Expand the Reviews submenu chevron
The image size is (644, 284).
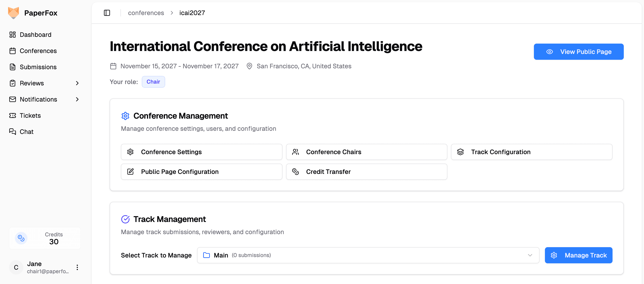(x=77, y=83)
